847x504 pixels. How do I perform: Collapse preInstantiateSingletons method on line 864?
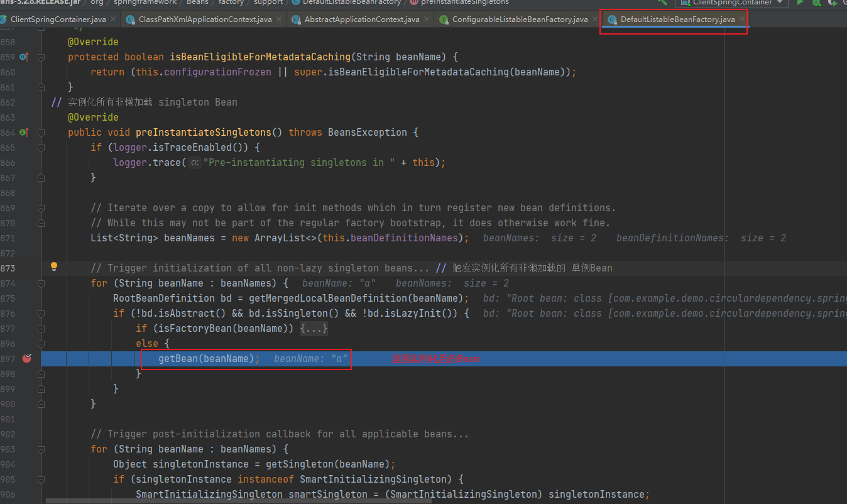(41, 133)
